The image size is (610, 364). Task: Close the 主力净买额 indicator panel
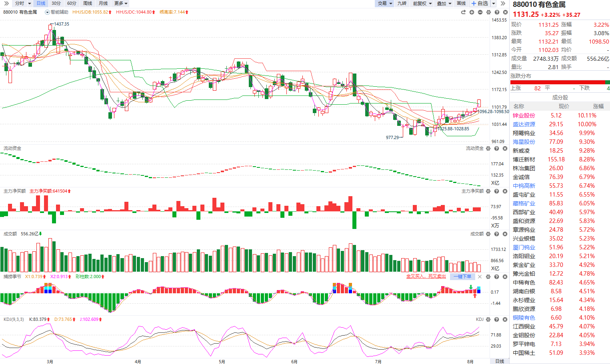click(505, 191)
